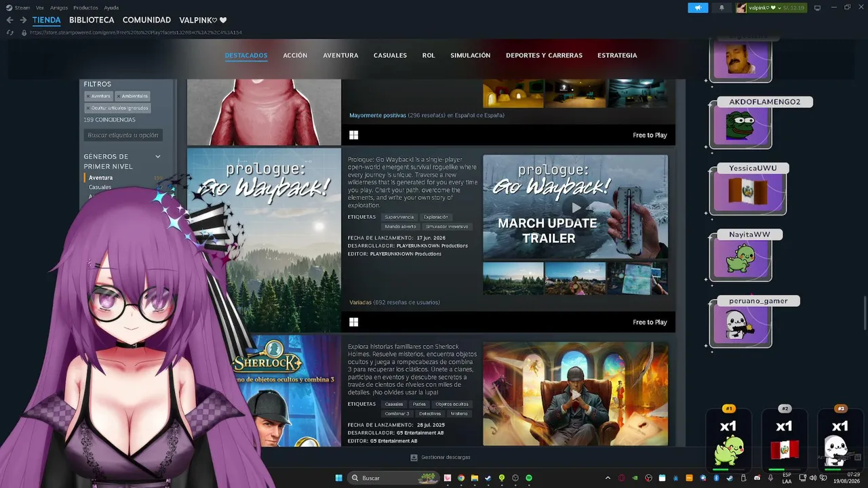Select the Aventura genre in the filter list
Viewport: 868px width, 488px height.
tap(101, 178)
